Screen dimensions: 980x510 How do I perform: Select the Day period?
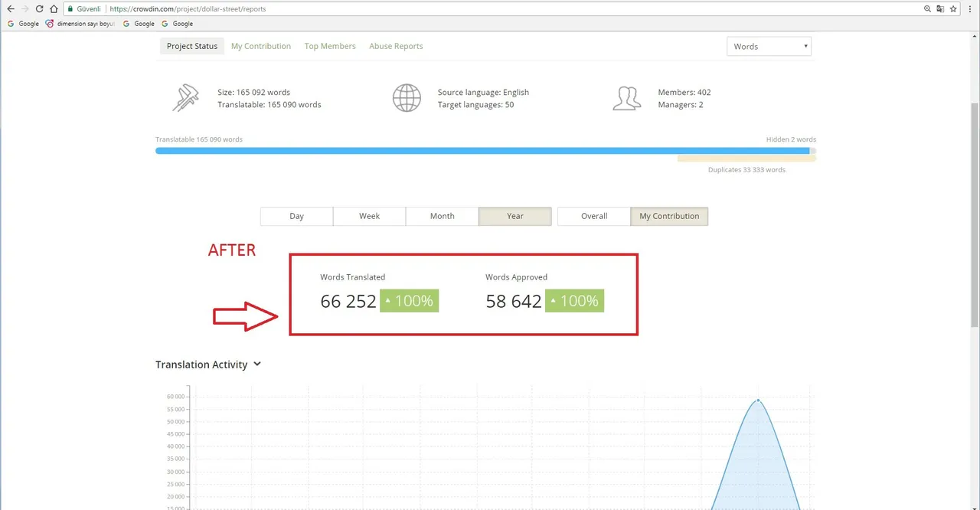(296, 216)
